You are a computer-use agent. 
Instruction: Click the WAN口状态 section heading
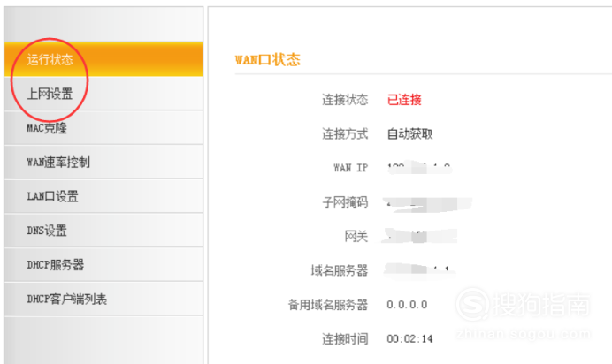267,60
